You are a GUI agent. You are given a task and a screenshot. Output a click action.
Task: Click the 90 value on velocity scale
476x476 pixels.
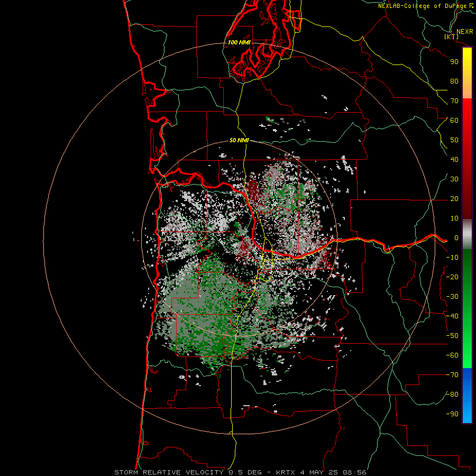[x=454, y=62]
